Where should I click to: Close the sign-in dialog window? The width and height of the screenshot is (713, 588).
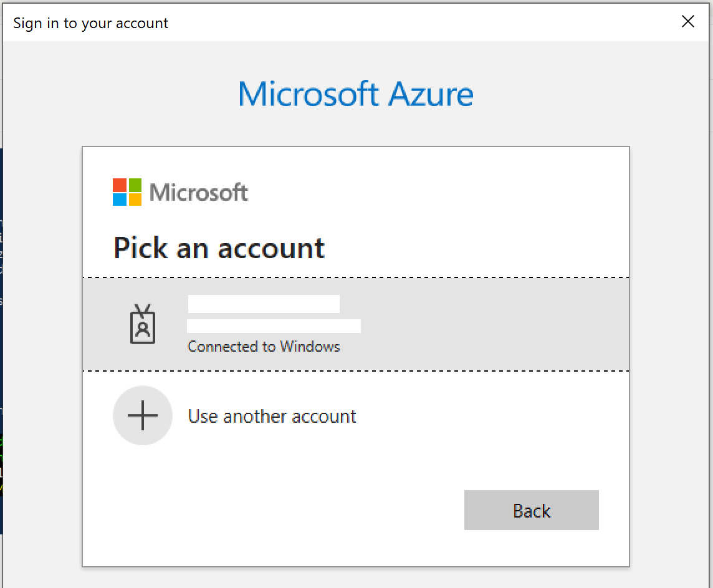click(x=688, y=22)
